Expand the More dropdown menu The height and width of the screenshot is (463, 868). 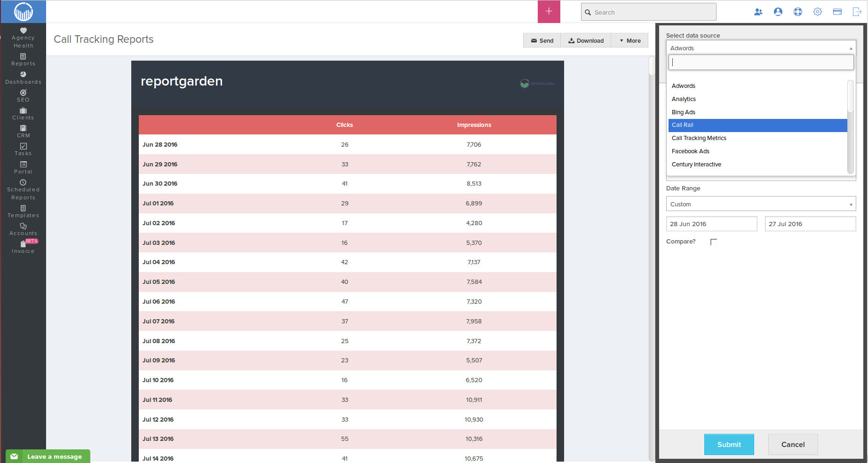tap(630, 40)
